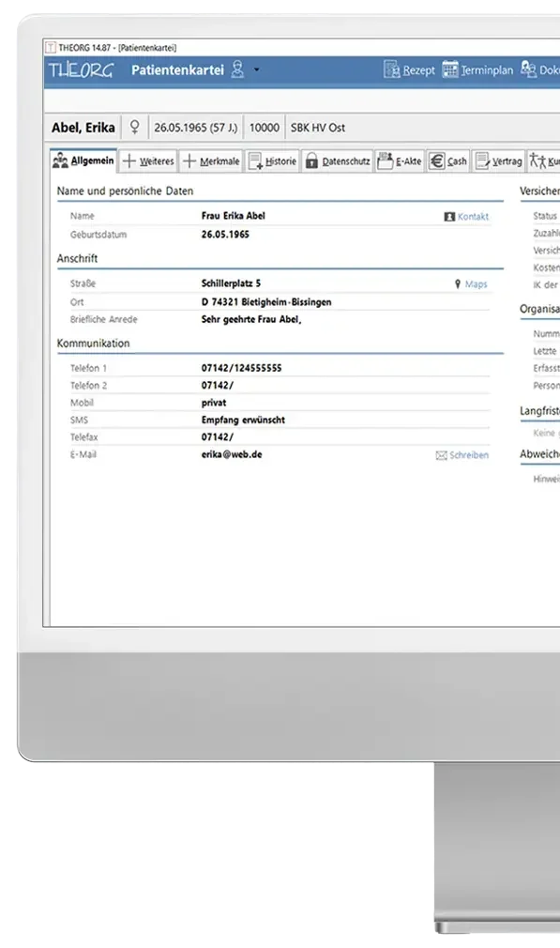Open the Cash euro tab
This screenshot has width=560, height=948.
[x=448, y=161]
